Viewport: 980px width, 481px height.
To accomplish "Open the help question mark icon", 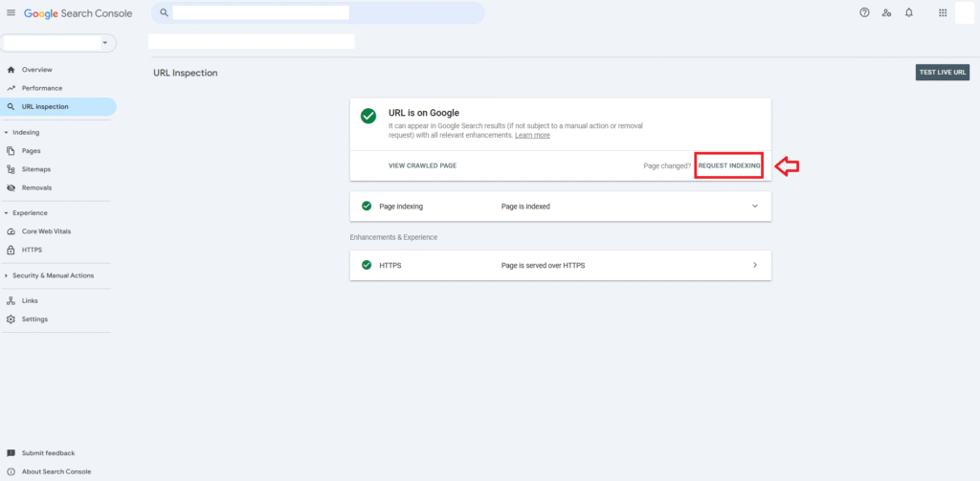I will click(x=864, y=12).
